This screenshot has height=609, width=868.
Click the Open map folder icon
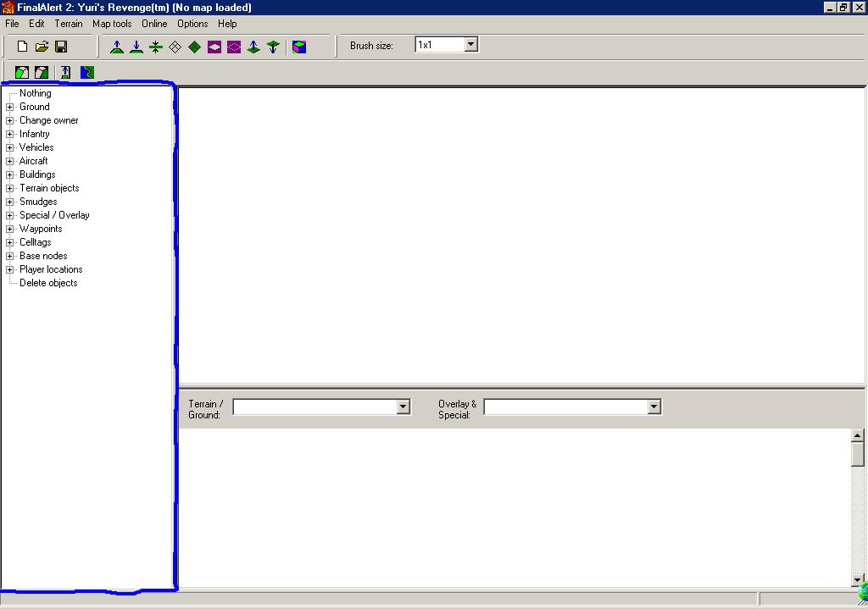coord(42,47)
